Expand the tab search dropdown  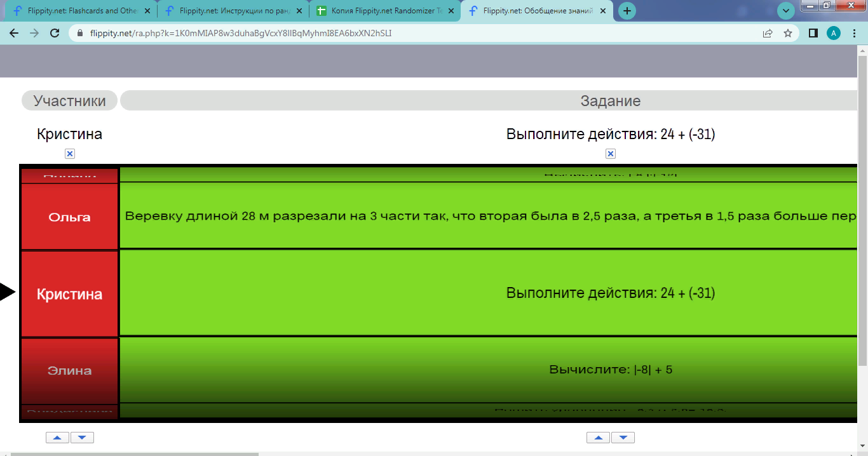pyautogui.click(x=786, y=11)
